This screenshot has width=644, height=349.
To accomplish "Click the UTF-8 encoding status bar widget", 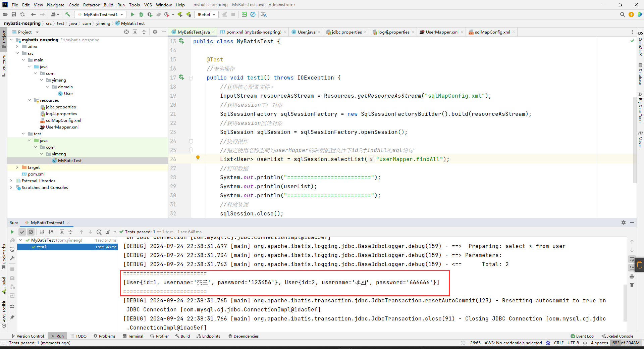I will point(573,343).
